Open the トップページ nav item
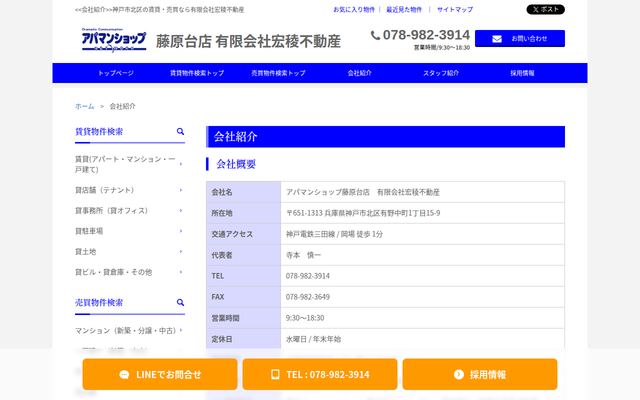 pos(116,73)
